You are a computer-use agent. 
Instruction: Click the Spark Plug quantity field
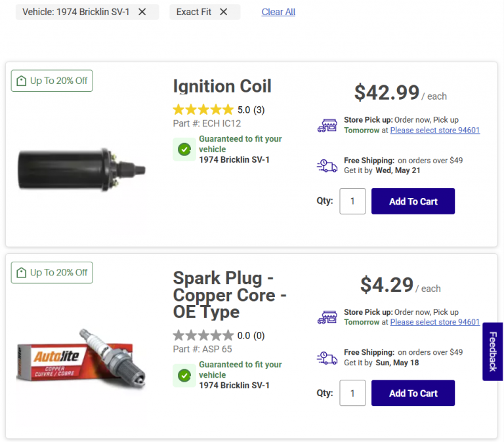coord(352,393)
